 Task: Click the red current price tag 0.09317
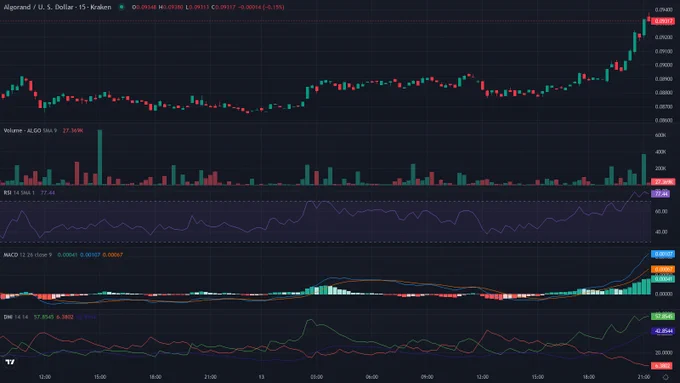tap(663, 21)
